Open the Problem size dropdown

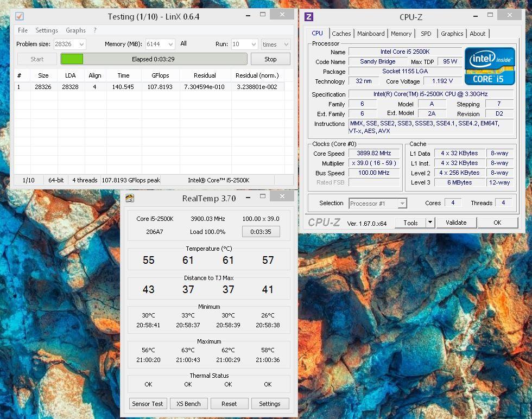(81, 44)
